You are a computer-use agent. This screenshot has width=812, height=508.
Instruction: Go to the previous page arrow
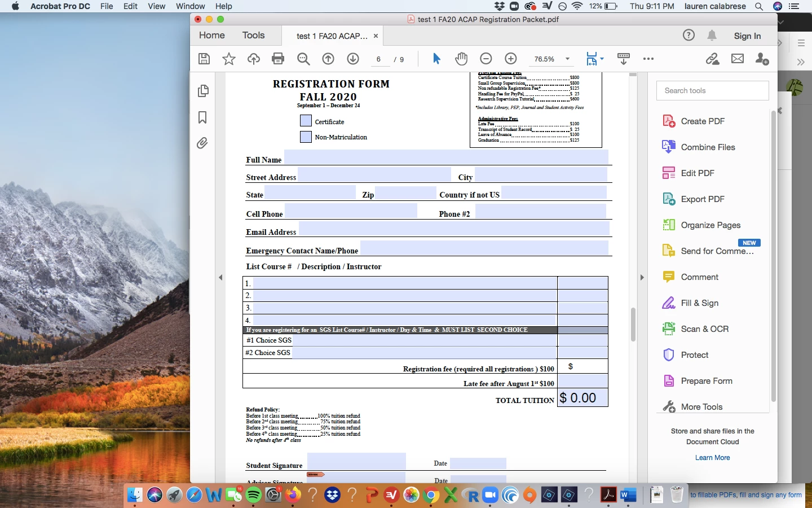[328, 59]
